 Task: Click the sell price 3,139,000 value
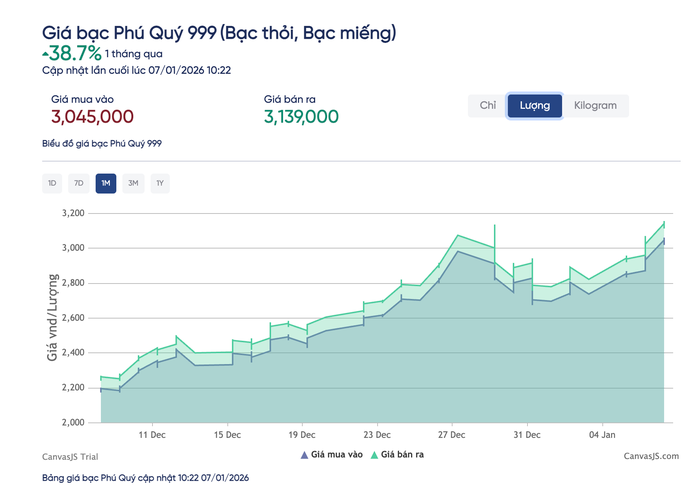pyautogui.click(x=301, y=117)
